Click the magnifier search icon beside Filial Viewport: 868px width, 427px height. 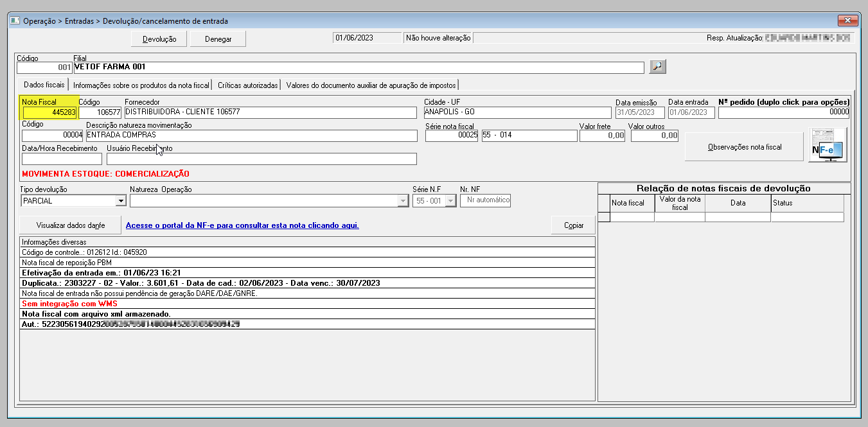pos(657,67)
